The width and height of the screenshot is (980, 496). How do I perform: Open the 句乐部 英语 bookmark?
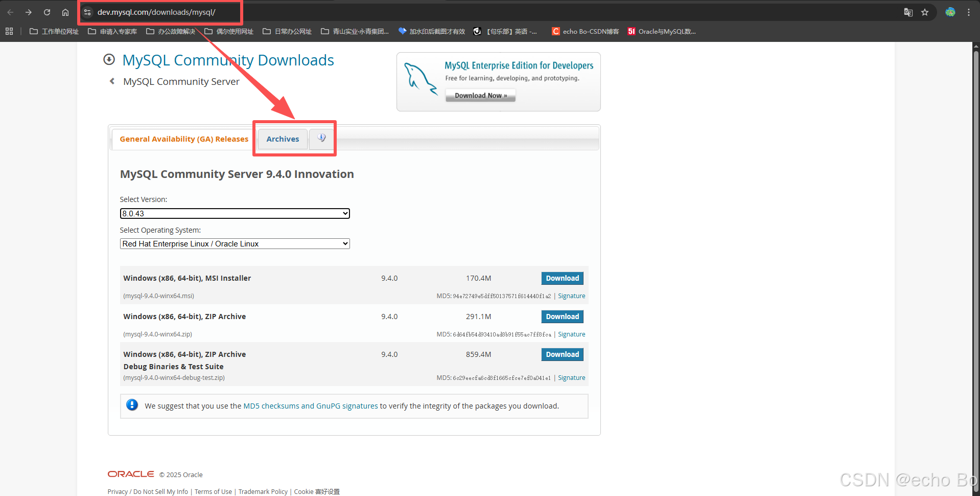[x=505, y=31]
